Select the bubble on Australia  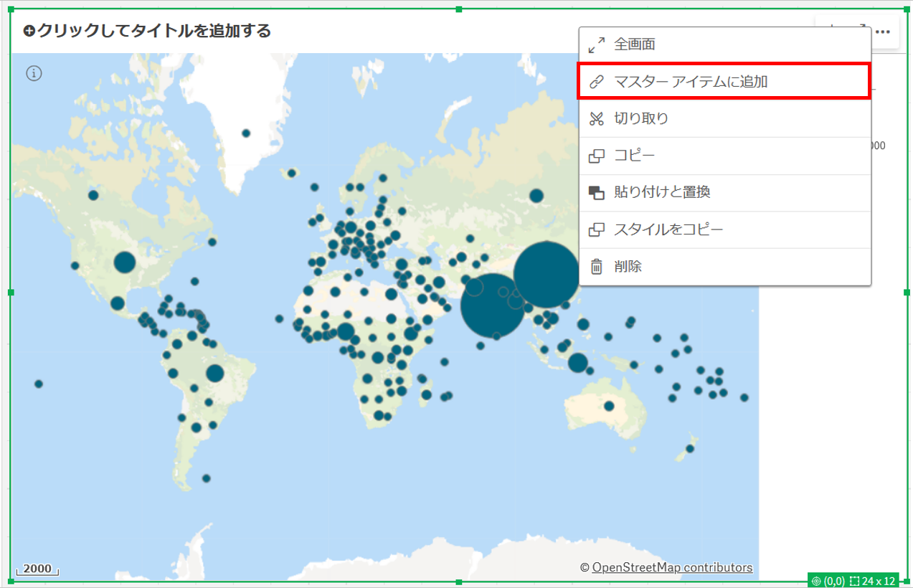(609, 406)
